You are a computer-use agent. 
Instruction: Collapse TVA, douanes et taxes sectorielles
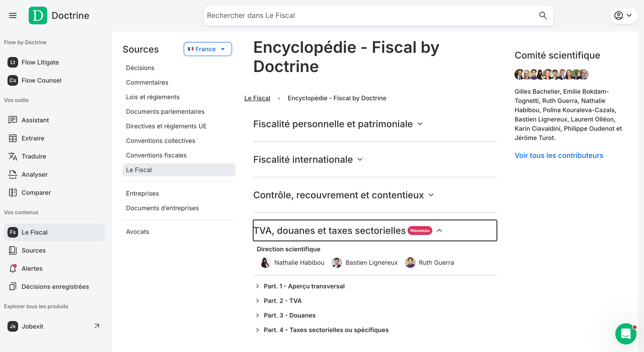click(x=375, y=230)
